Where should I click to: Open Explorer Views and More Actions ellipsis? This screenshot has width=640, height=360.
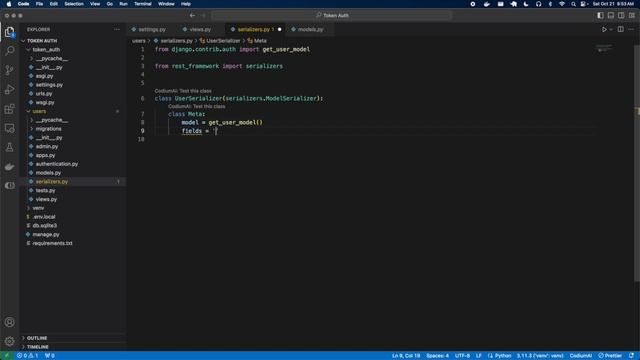coord(117,29)
